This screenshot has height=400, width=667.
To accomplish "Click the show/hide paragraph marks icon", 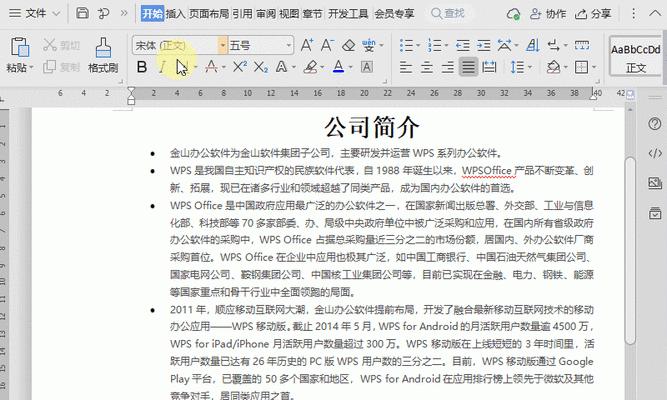I will point(553,45).
